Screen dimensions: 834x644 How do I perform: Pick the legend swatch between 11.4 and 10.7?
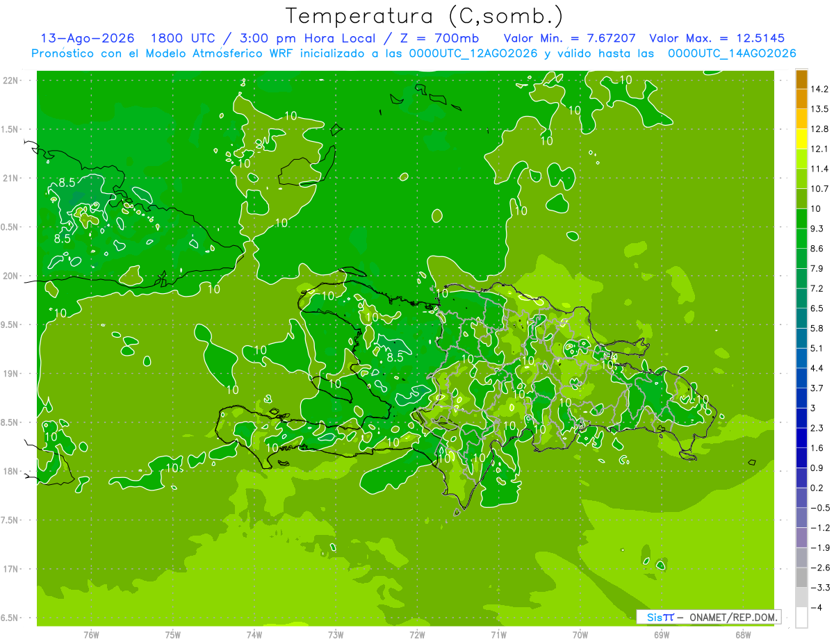click(x=801, y=179)
